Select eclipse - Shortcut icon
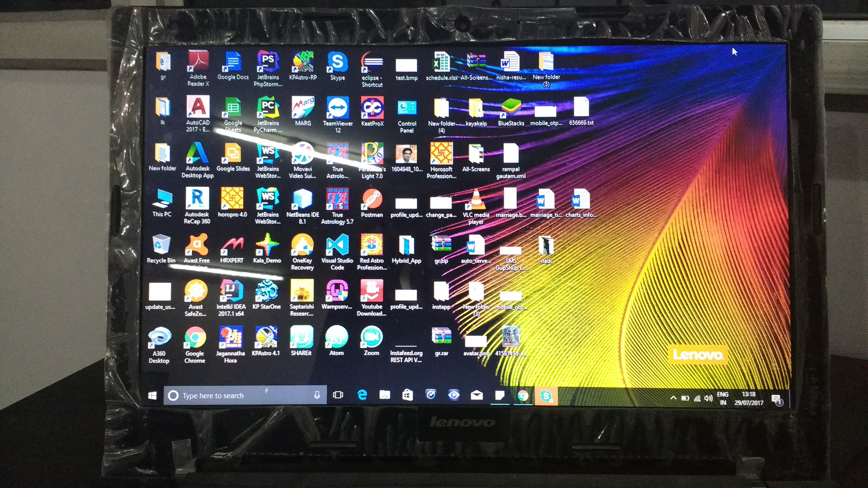The image size is (868, 488). point(372,69)
